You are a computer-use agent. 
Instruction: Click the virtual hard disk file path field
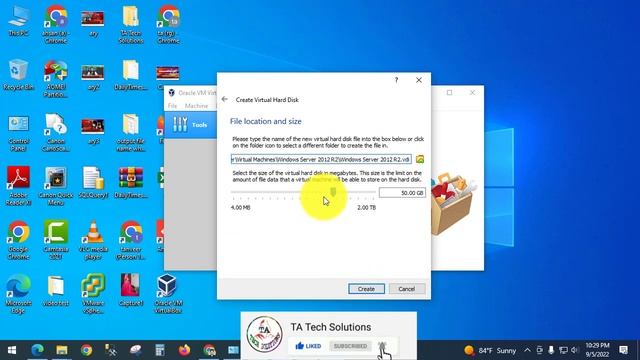tap(321, 159)
